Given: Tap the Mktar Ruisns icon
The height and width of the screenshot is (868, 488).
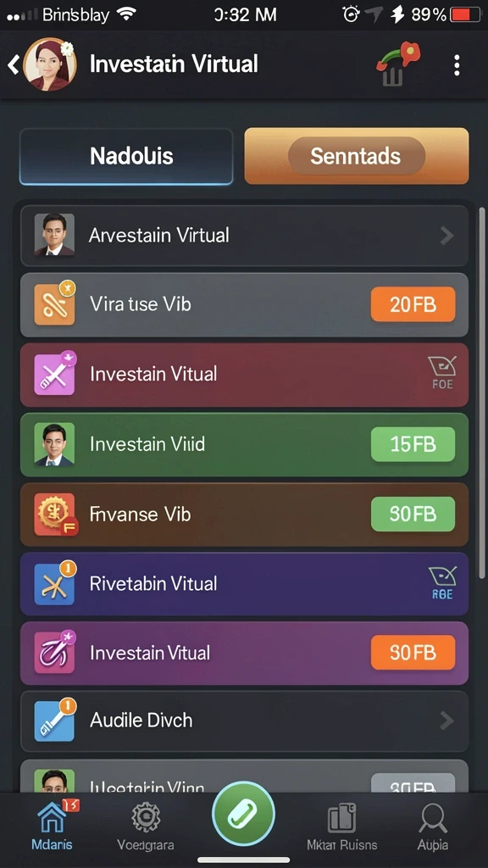Looking at the screenshot, I should 341,825.
